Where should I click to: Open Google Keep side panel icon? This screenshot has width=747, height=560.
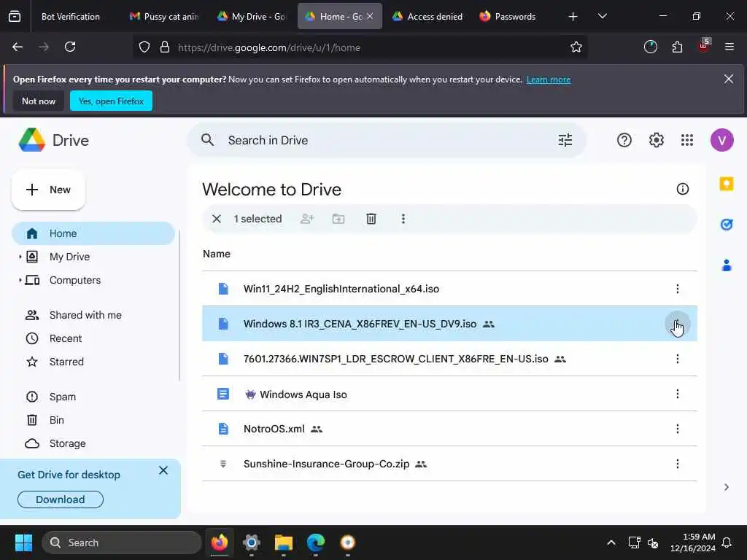[x=726, y=184]
